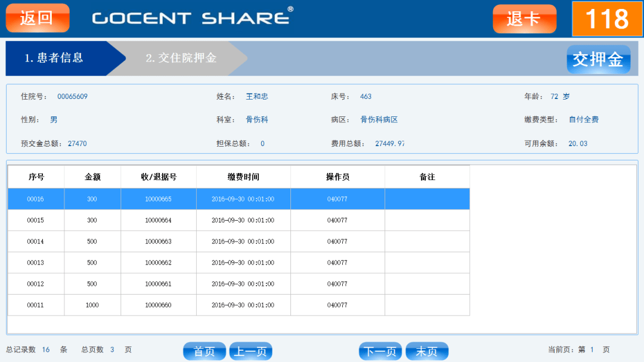This screenshot has width=644, height=362.
Task: Click the 性别 value 男
Action: (54, 119)
